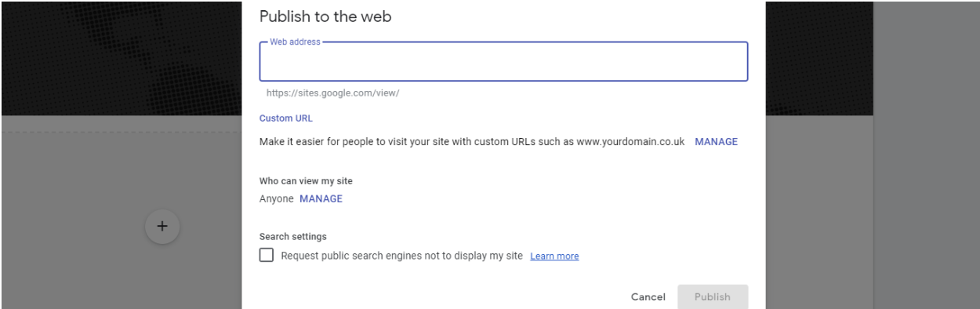Click the 'Who can view my site' heading
The width and height of the screenshot is (980, 309).
pyautogui.click(x=307, y=181)
